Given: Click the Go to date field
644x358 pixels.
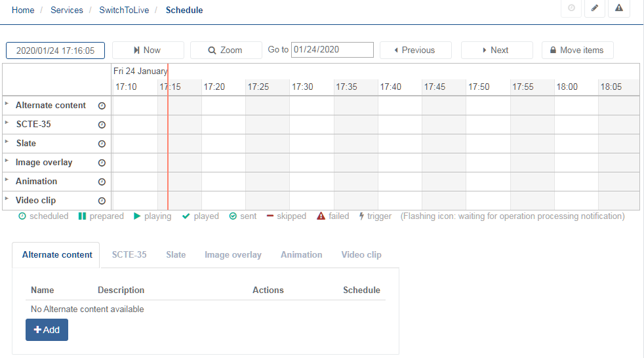Looking at the screenshot, I should (x=332, y=50).
